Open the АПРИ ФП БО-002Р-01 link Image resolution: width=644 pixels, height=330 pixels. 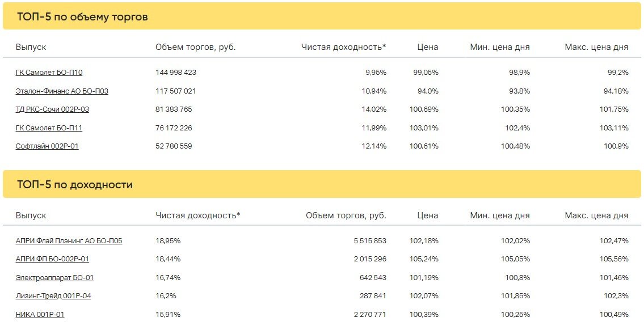(52, 259)
